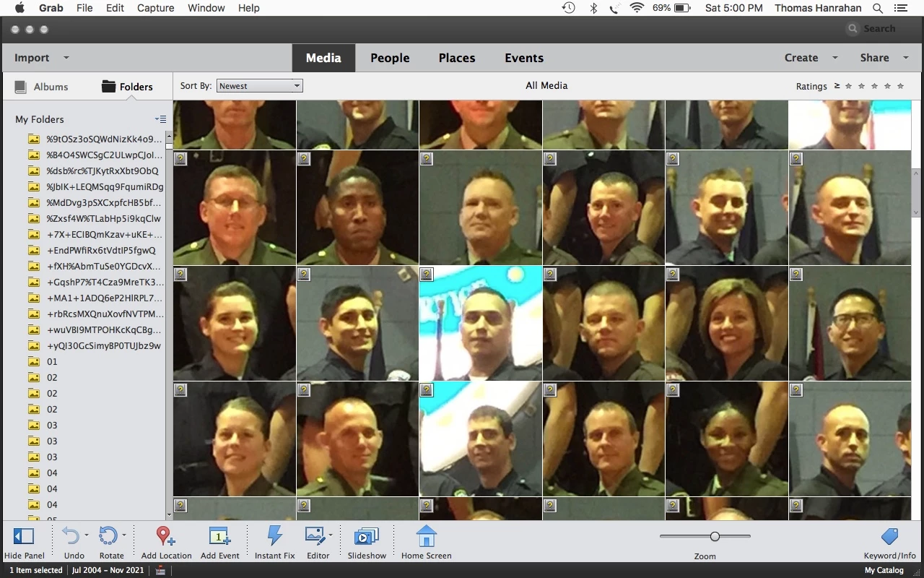Open the Editor options arrow
Image resolution: width=924 pixels, height=578 pixels.
coord(331,535)
